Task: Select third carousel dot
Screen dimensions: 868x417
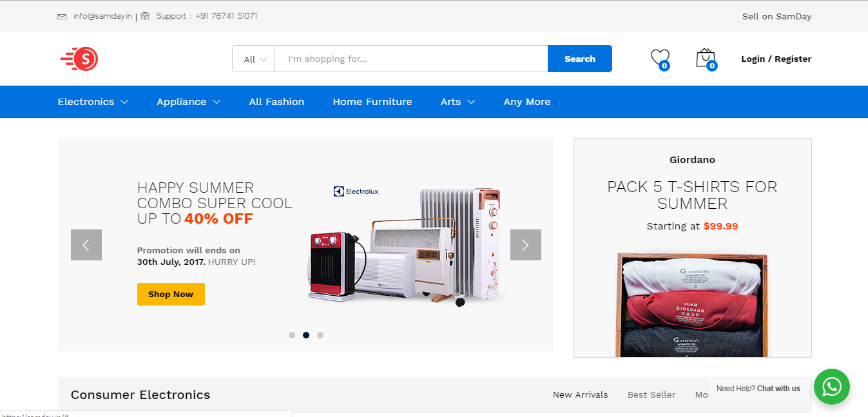Action: tap(320, 335)
